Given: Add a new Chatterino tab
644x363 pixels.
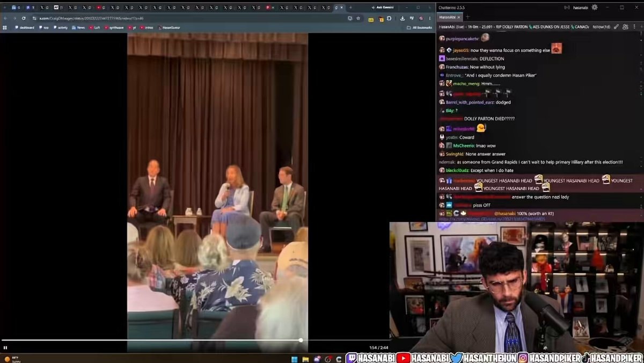Looking at the screenshot, I should (x=467, y=17).
